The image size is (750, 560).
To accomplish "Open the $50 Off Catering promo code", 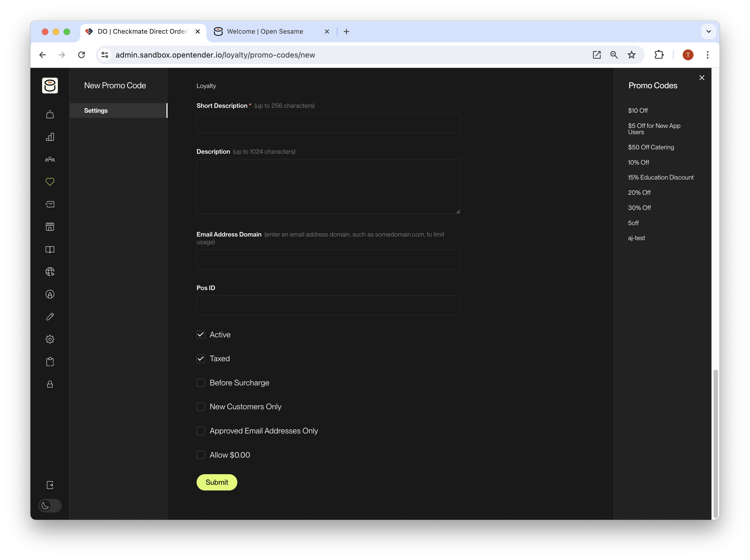I will 651,147.
